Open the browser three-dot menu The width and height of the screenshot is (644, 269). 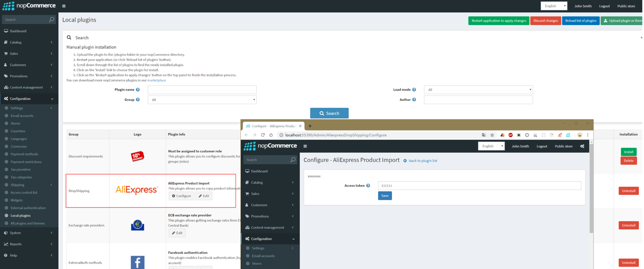(x=588, y=135)
